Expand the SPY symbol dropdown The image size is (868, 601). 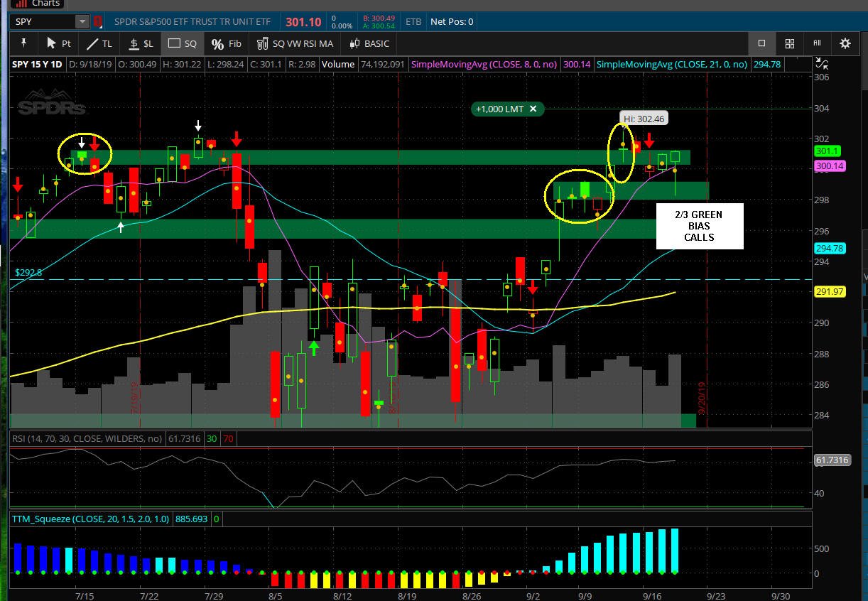tap(83, 22)
